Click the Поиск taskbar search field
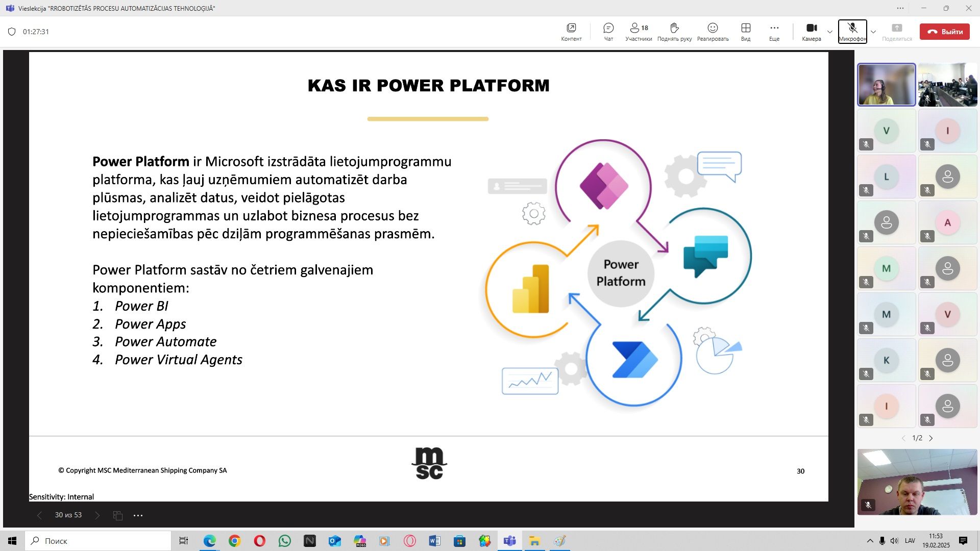Image resolution: width=980 pixels, height=551 pixels. click(x=98, y=541)
